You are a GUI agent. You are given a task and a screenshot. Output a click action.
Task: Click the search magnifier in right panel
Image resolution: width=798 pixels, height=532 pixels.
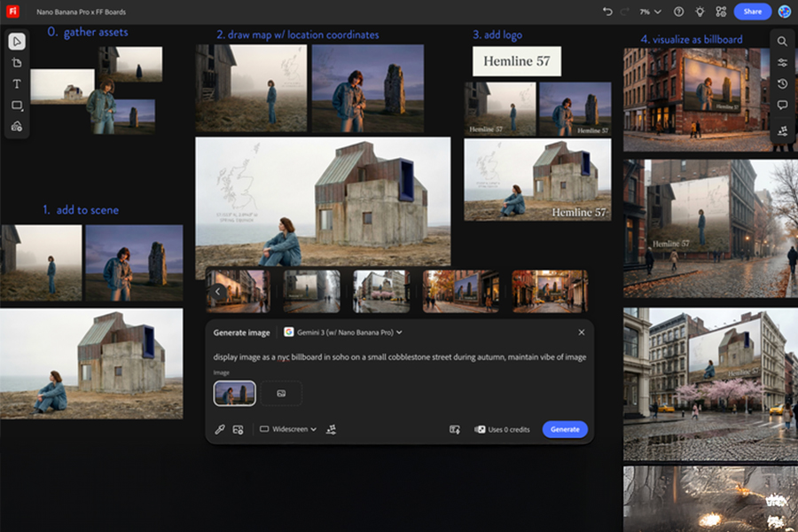click(x=782, y=42)
